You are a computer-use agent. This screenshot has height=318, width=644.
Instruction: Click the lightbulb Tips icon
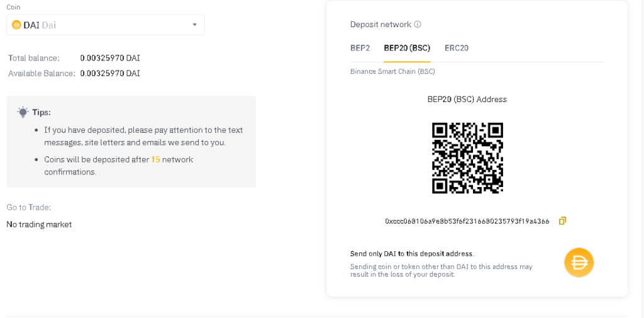tap(23, 112)
